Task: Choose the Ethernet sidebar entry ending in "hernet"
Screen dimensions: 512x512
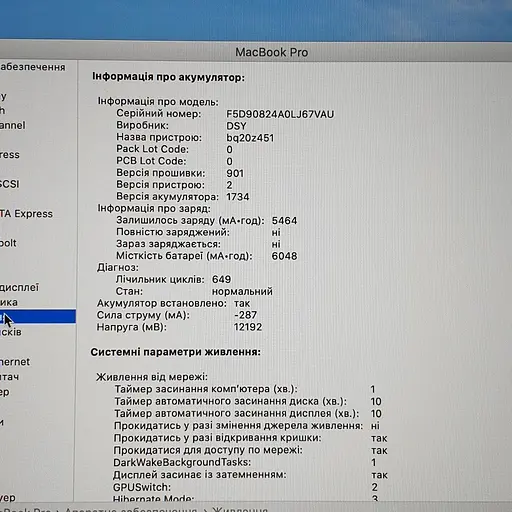Action: click(15, 362)
